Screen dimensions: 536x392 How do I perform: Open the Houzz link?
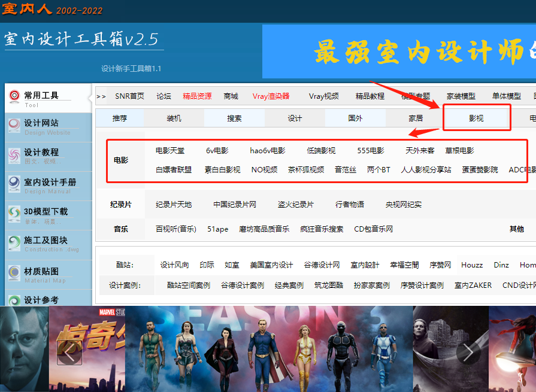click(x=472, y=265)
